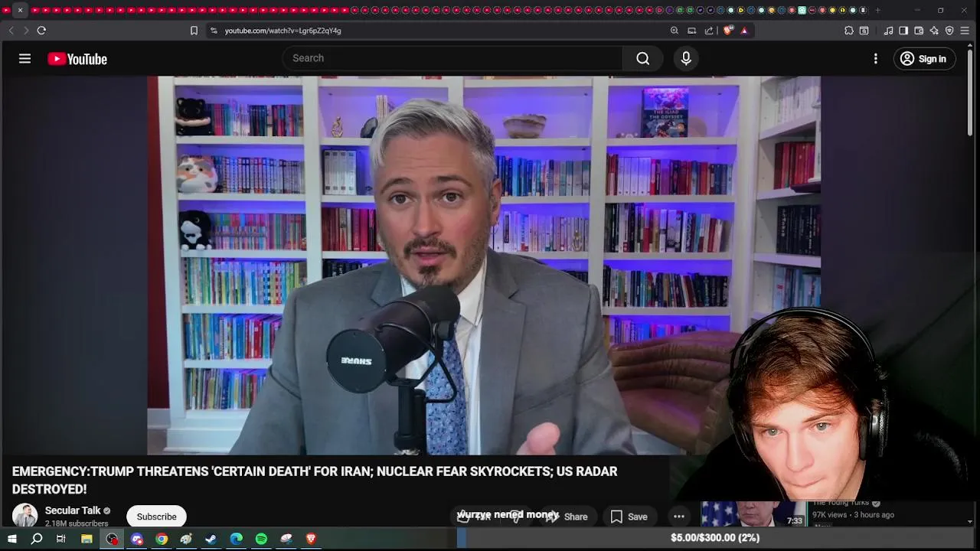Screen dimensions: 980x551
Task: Open Google Chrome from taskbar
Action: [162, 539]
